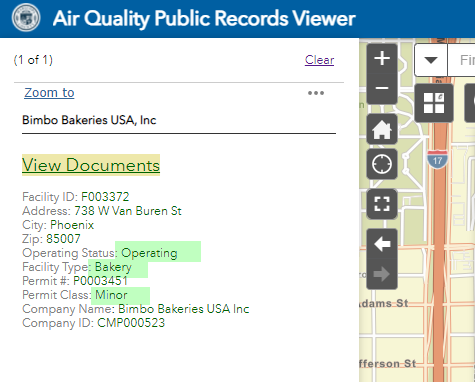Click the highlighted Operating status value
Viewport: 475px width, 382px height.
(149, 253)
